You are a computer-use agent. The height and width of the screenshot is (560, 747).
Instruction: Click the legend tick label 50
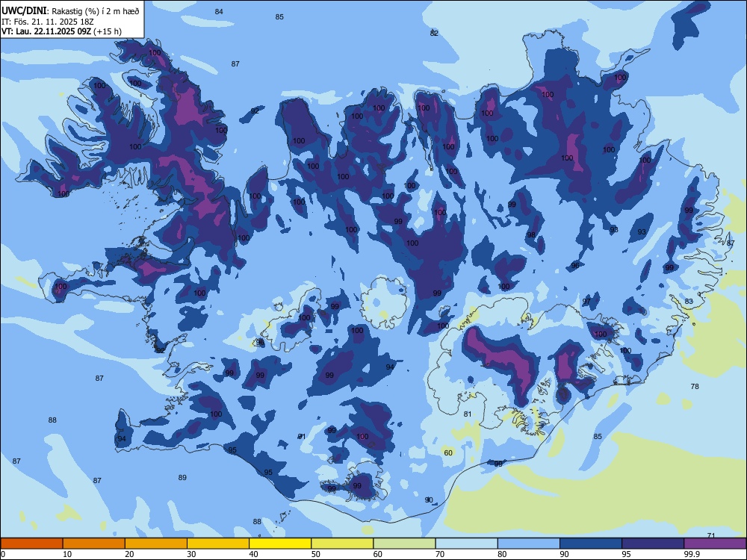[315, 554]
